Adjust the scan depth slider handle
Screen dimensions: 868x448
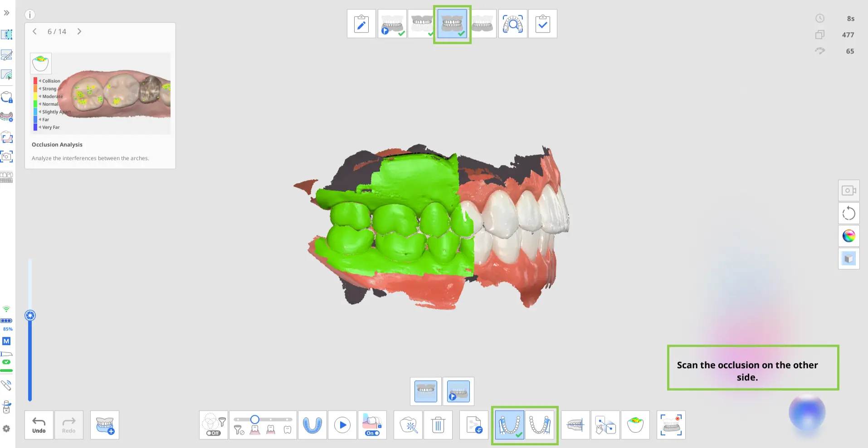(x=30, y=316)
